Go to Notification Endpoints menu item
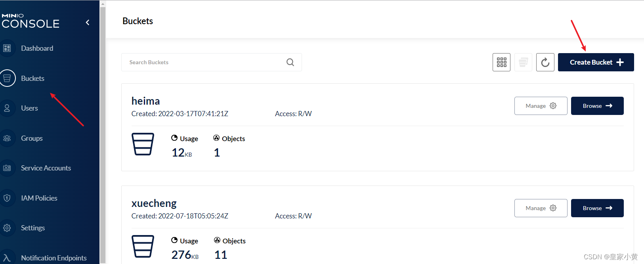Image resolution: width=644 pixels, height=264 pixels. point(54,258)
